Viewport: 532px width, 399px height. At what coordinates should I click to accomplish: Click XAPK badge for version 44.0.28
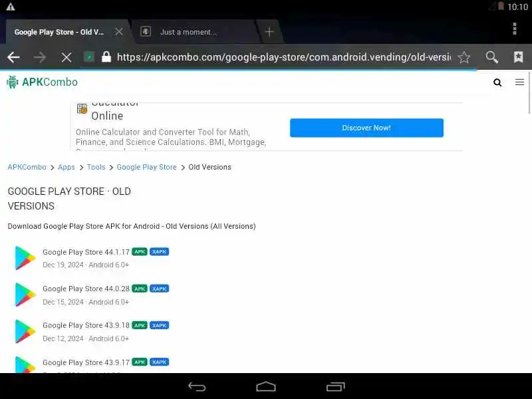(159, 289)
